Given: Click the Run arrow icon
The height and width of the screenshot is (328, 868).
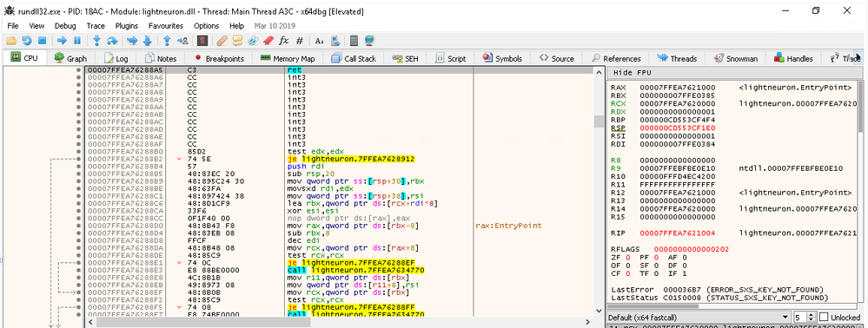Looking at the screenshot, I should click(x=62, y=41).
